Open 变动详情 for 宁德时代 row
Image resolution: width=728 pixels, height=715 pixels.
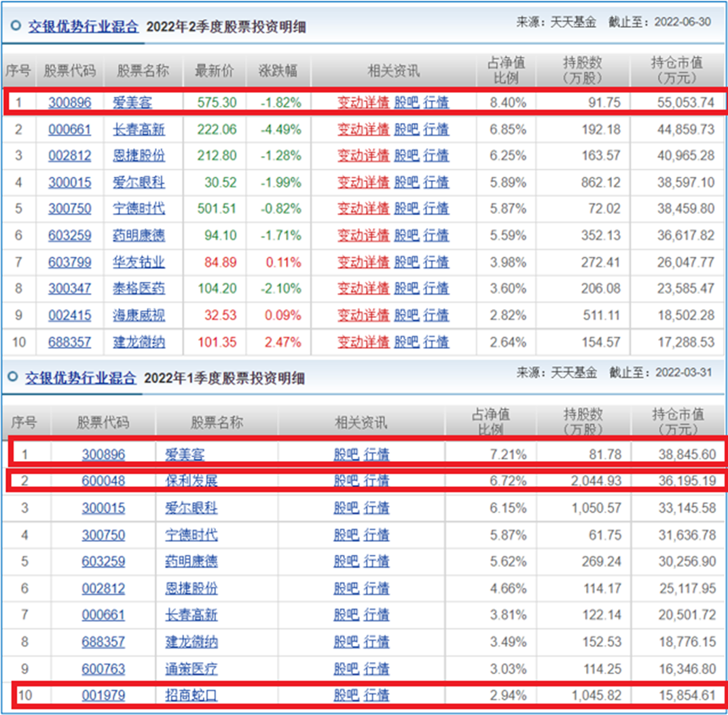363,208
